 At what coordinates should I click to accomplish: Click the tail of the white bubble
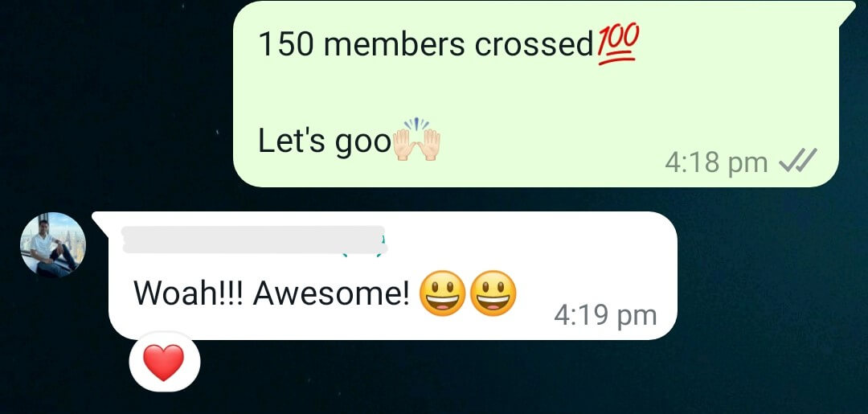click(100, 220)
